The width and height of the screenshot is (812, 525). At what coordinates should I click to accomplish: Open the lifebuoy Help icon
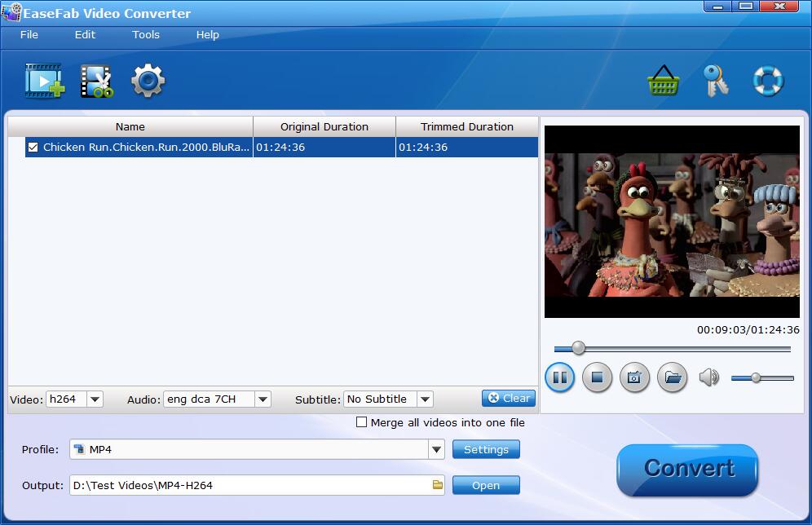point(768,81)
